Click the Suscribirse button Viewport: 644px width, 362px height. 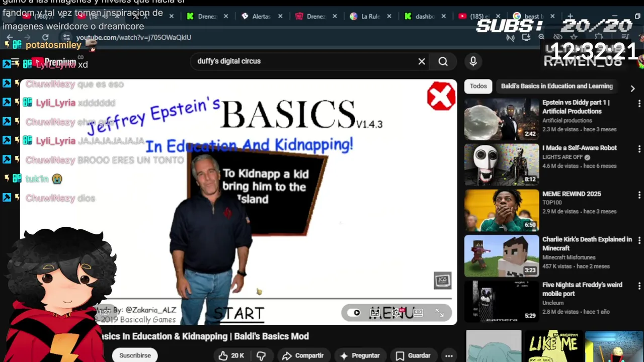click(135, 355)
